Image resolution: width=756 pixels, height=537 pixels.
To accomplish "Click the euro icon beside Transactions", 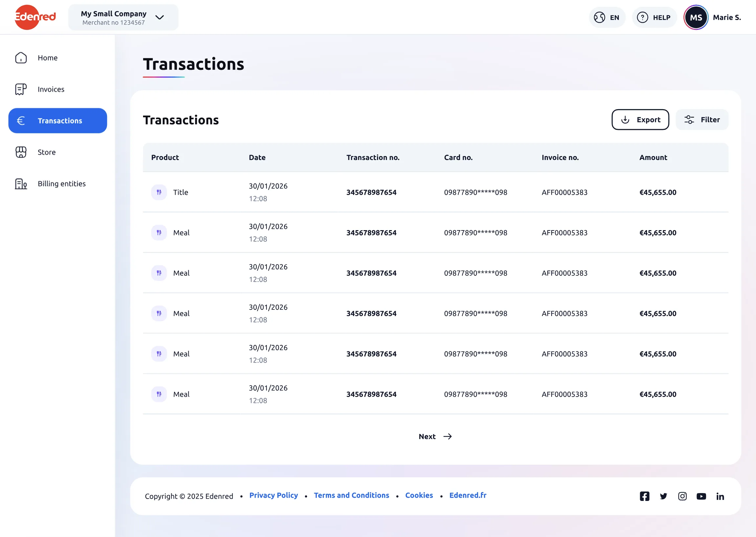I will click(x=21, y=121).
